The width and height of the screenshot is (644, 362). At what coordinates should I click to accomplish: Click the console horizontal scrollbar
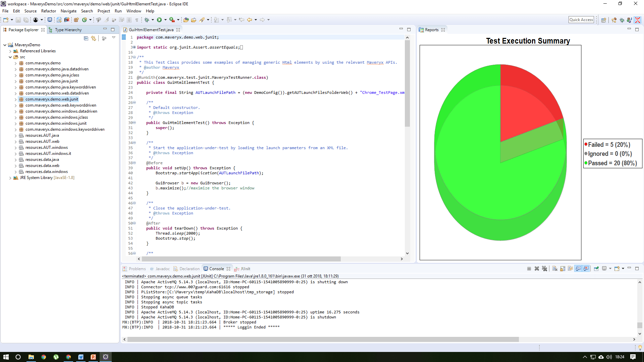click(x=323, y=339)
